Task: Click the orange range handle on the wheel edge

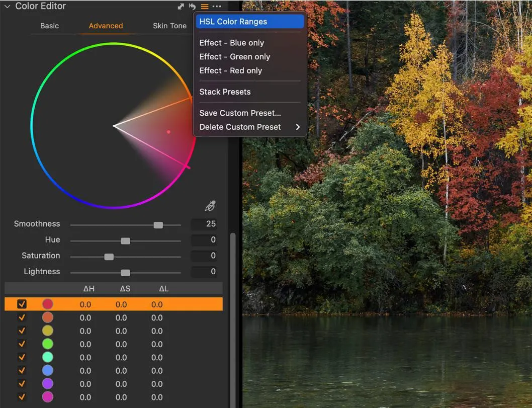Action: [191, 99]
